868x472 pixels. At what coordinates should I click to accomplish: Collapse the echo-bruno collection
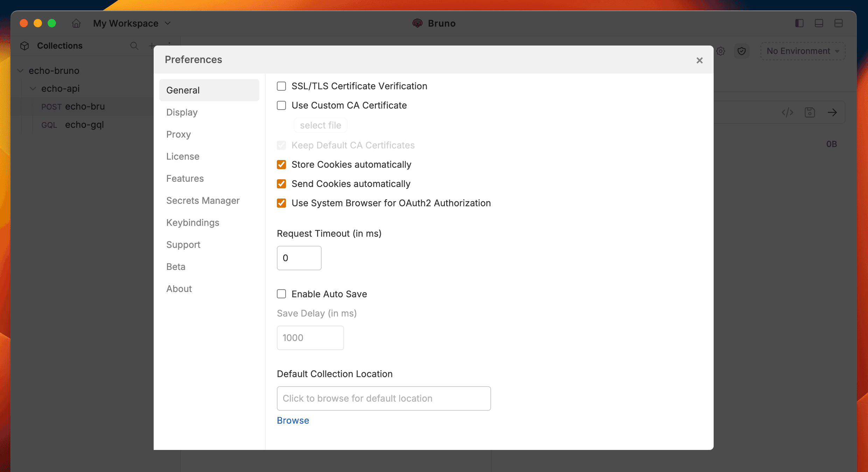21,71
